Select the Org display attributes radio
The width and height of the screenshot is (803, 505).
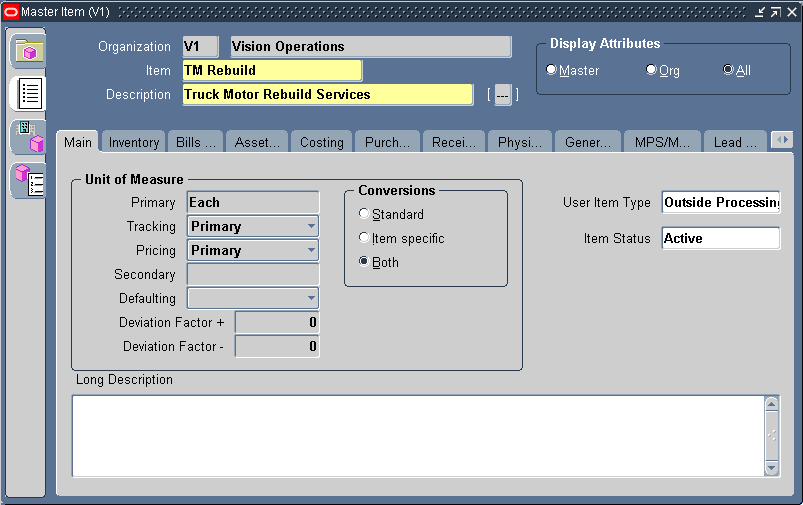coord(651,70)
